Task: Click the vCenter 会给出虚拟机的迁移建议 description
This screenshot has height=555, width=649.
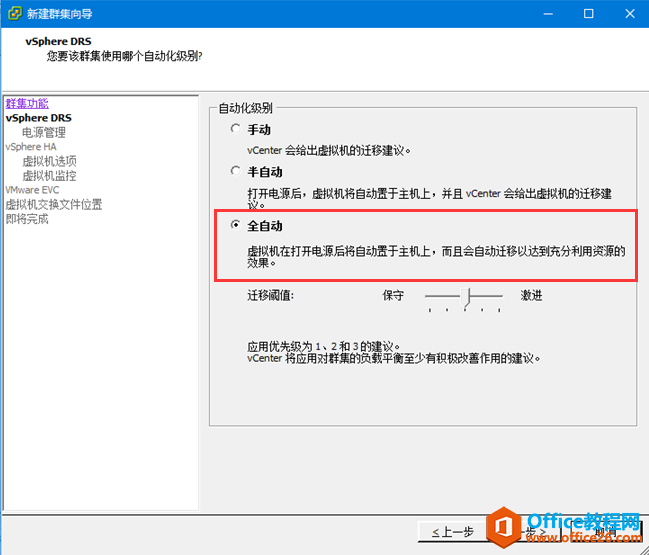Action: (329, 150)
